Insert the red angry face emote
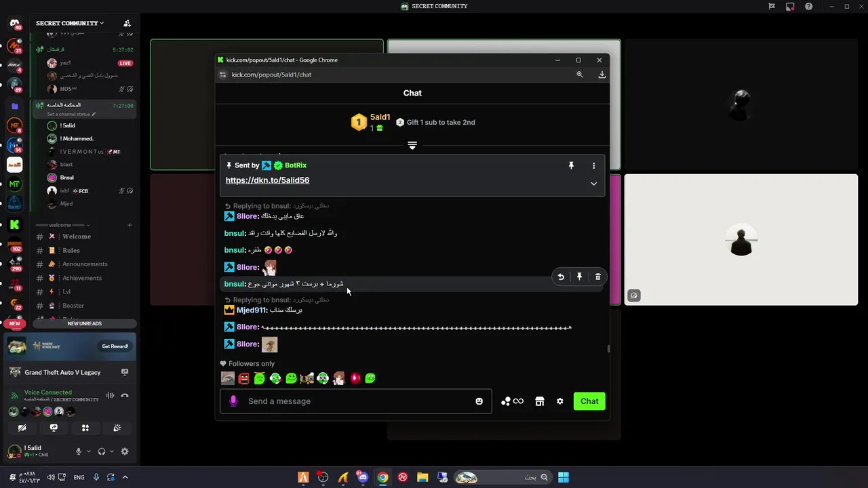Screen dimensions: 868x488 point(243,378)
